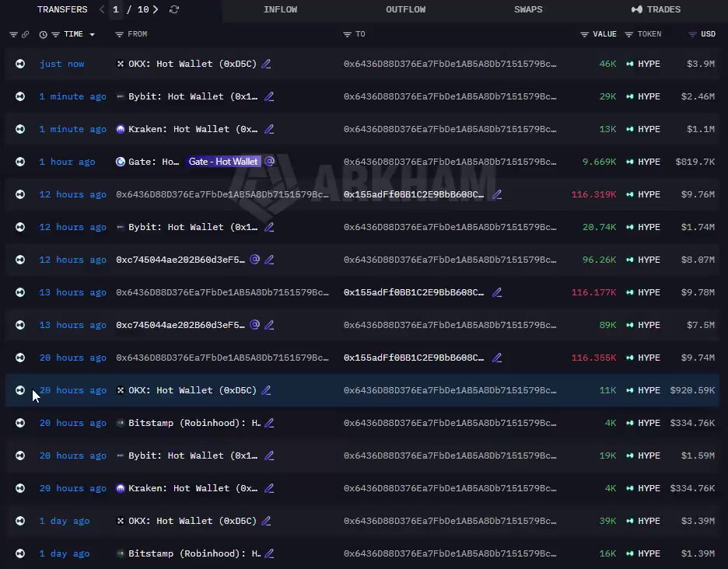Edit label for OKX wallet in just now row
The height and width of the screenshot is (569, 728).
click(x=266, y=64)
